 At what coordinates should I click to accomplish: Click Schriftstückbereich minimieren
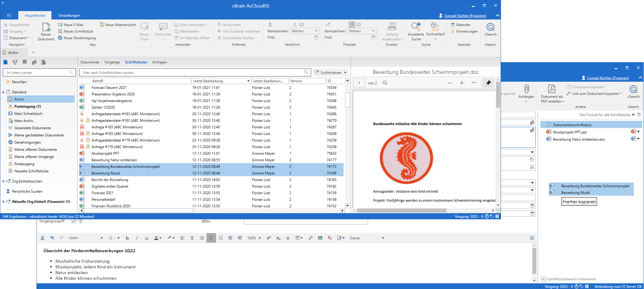tap(569, 279)
